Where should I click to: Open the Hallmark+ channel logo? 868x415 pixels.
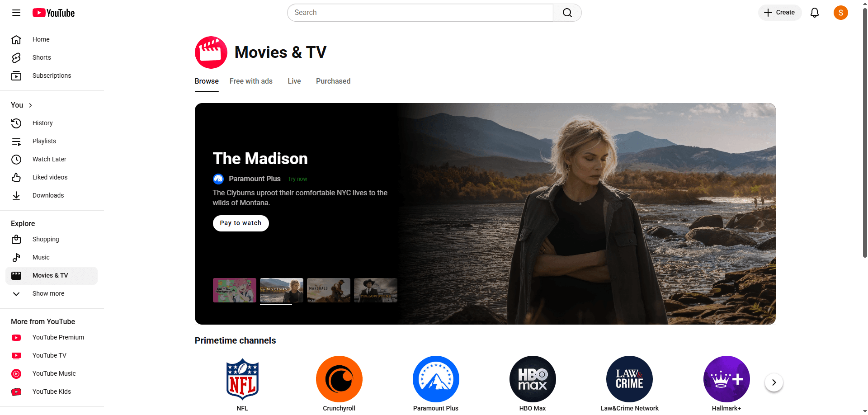click(726, 379)
